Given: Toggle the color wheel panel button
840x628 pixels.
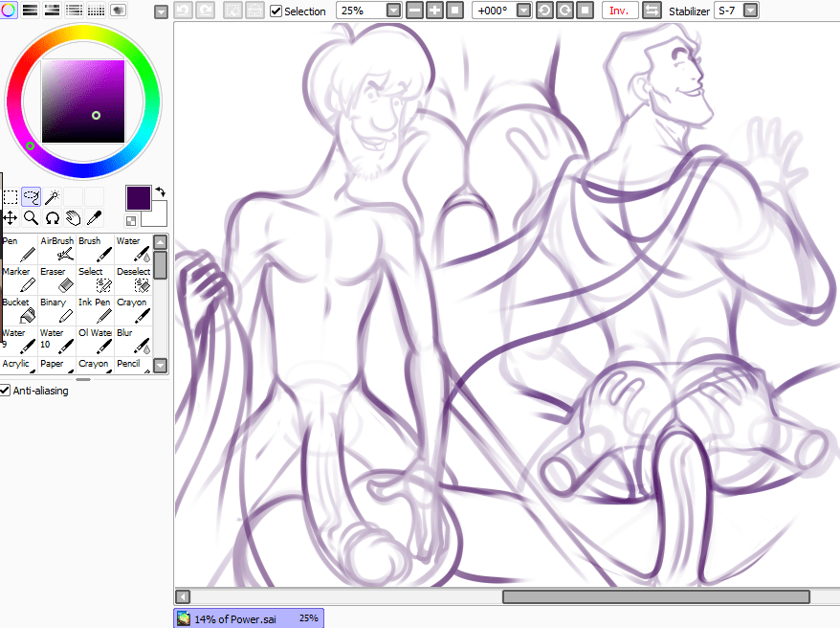Looking at the screenshot, I should click(10, 11).
